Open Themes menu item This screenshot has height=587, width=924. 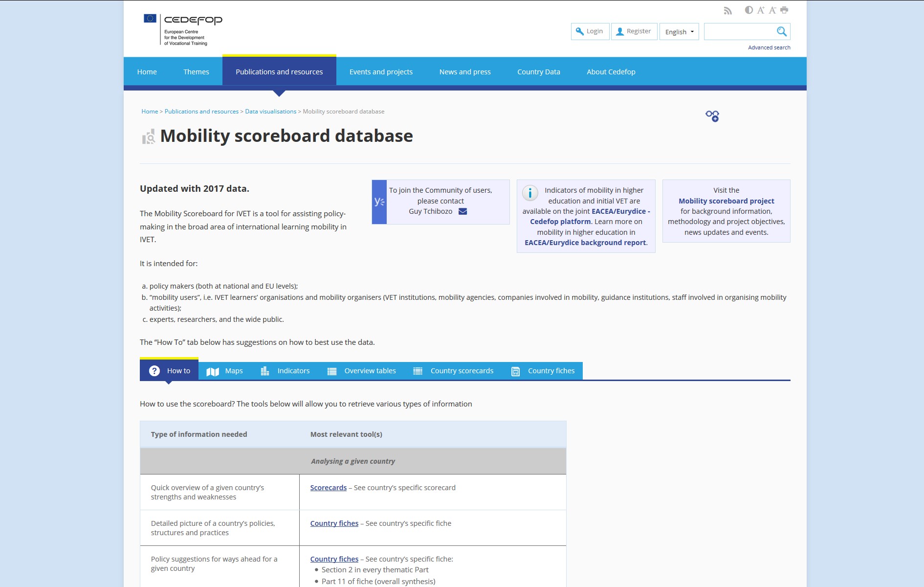coord(196,71)
